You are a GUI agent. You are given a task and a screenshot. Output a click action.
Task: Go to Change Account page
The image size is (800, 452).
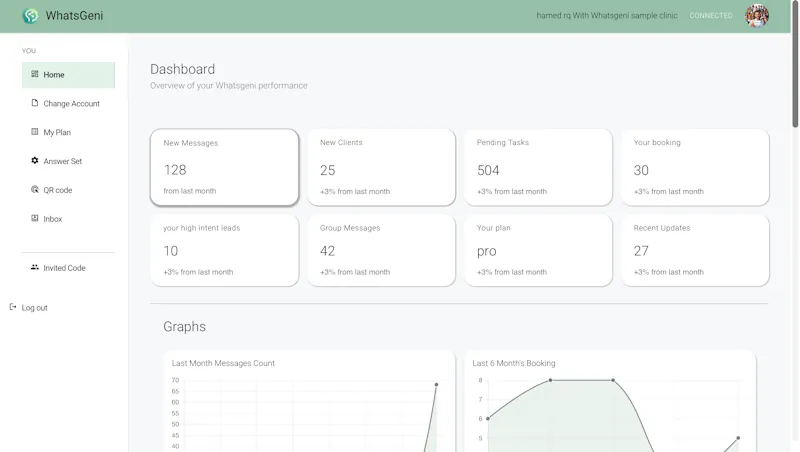point(68,104)
